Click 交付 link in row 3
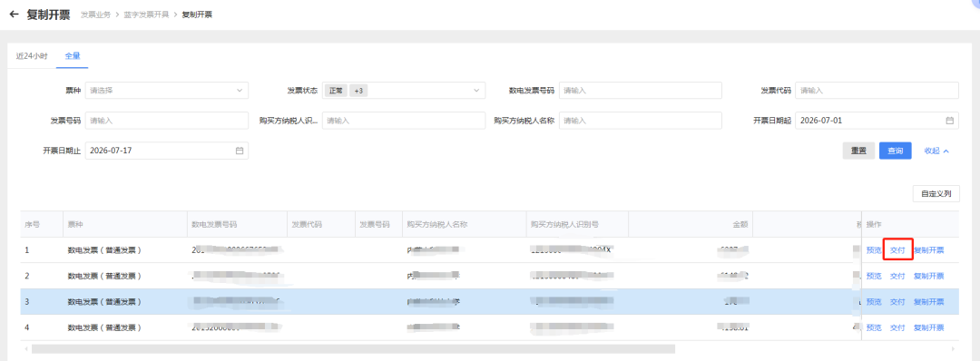980x361 pixels. point(897,302)
